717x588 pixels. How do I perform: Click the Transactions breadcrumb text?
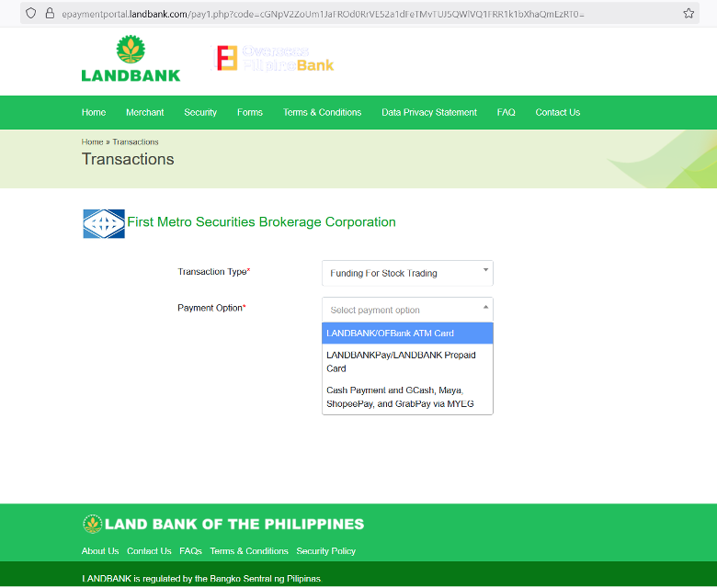pos(135,142)
